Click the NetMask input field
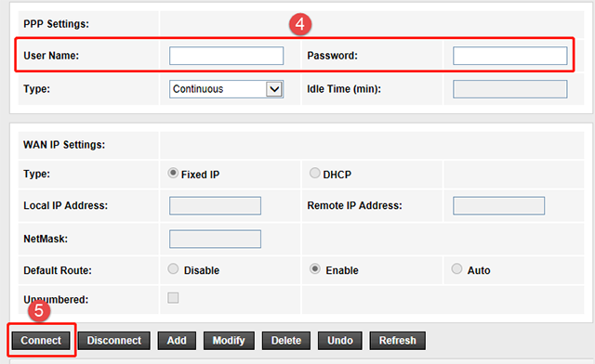The height and width of the screenshot is (364, 595). click(215, 239)
